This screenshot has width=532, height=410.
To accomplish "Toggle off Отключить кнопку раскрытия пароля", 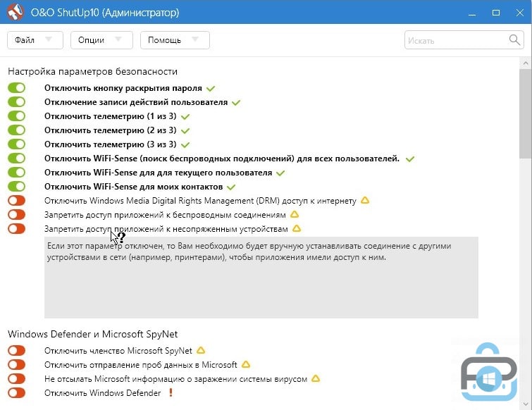I will 17,88.
